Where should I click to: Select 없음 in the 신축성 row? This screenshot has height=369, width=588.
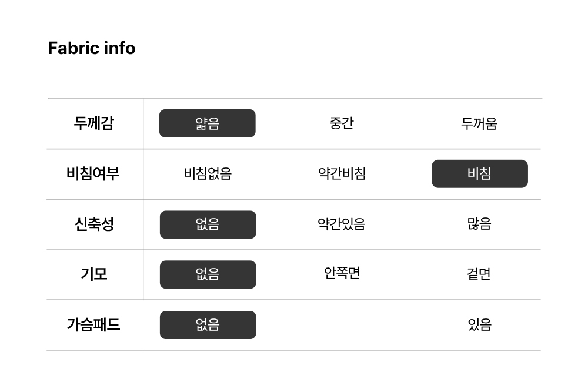click(208, 224)
